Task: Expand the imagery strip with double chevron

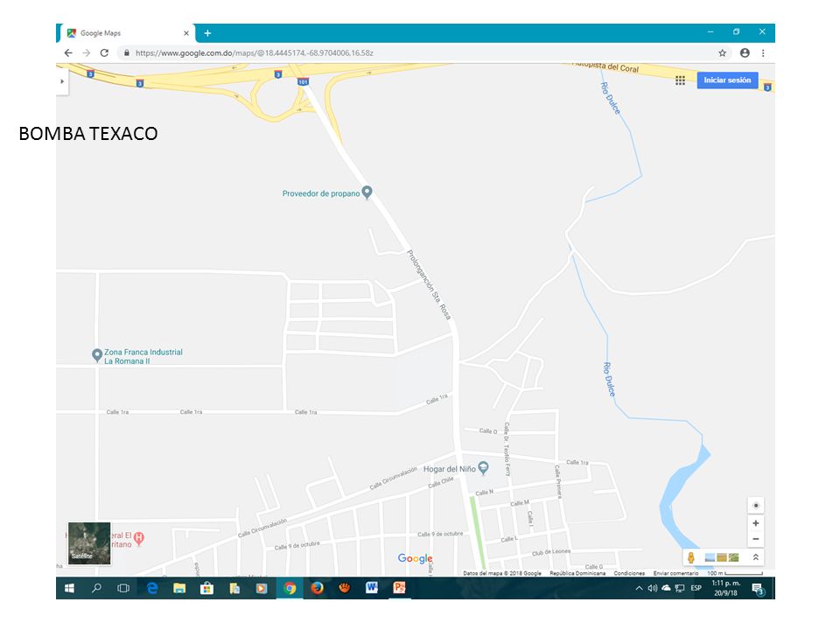Action: tap(755, 557)
